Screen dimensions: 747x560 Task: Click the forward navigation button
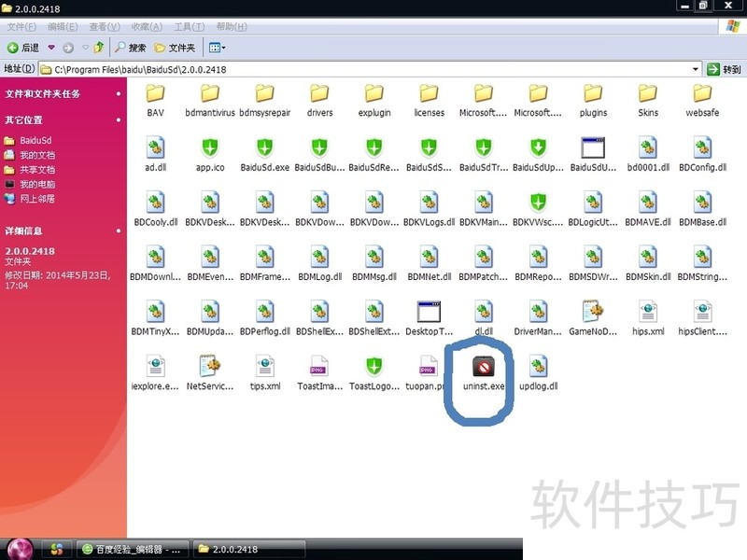(x=68, y=48)
